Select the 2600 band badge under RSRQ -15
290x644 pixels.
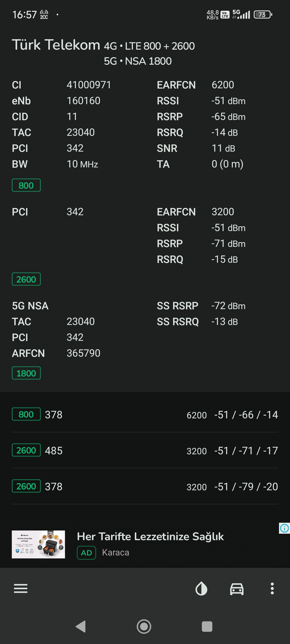[x=26, y=279]
